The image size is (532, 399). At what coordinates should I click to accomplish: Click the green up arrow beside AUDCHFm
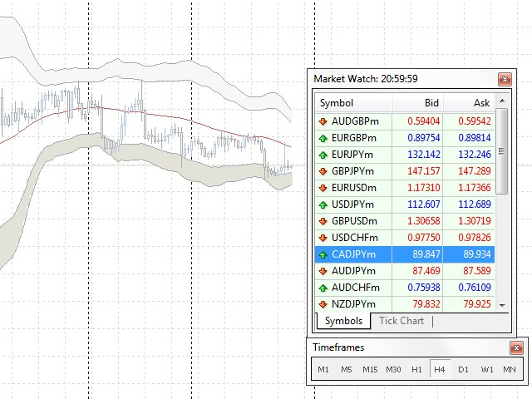[x=323, y=288]
